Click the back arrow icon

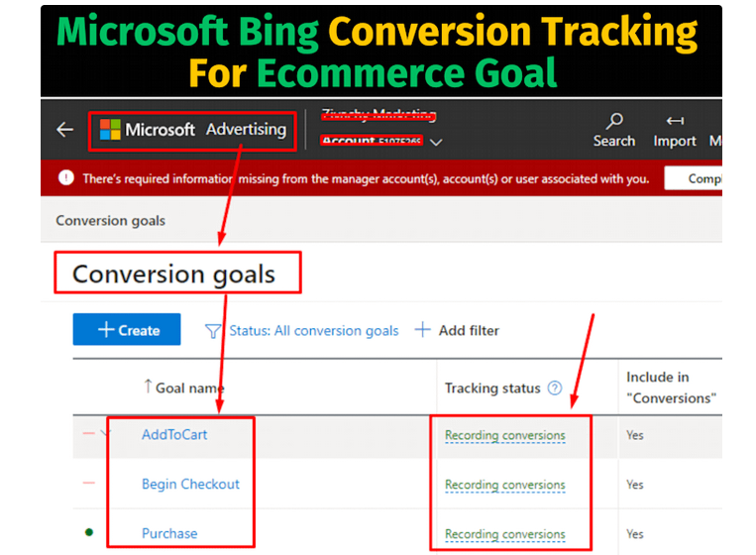[64, 129]
